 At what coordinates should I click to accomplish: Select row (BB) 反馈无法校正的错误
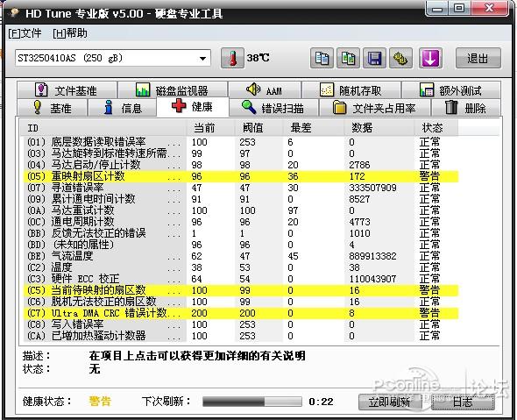241,233
